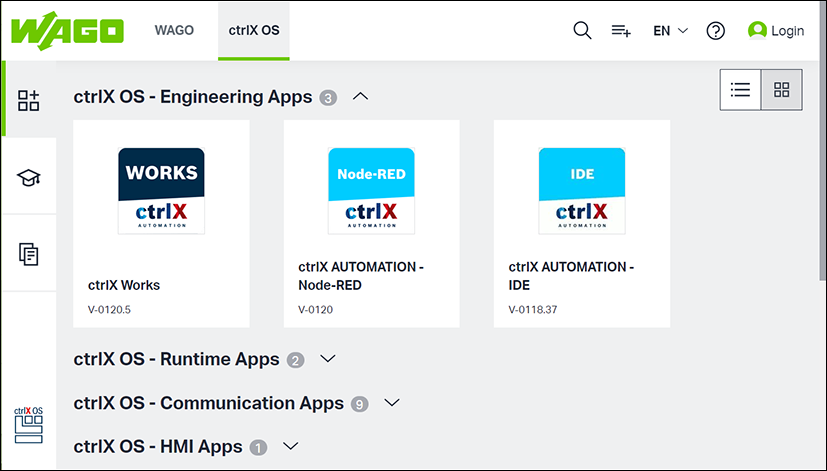Open the apps grid-plus sidebar icon

(x=28, y=100)
